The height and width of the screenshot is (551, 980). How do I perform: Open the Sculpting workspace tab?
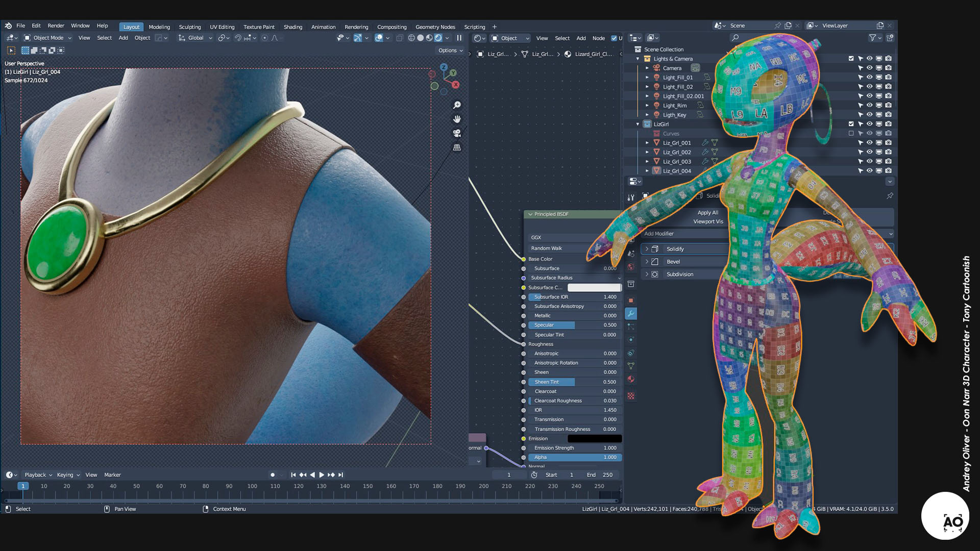pyautogui.click(x=190, y=27)
